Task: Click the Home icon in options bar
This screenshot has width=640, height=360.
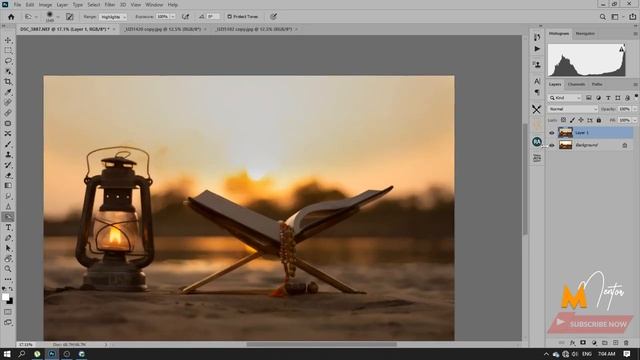Action: click(x=11, y=17)
